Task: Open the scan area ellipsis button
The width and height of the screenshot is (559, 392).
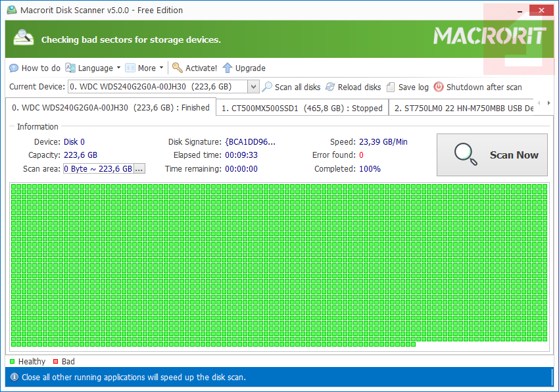Action: tap(139, 169)
